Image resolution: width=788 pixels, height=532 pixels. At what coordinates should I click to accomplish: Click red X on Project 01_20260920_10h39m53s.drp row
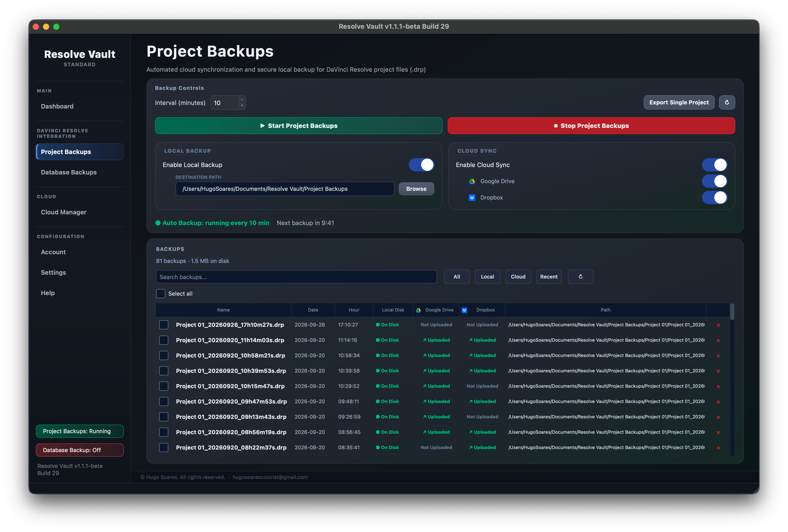718,371
